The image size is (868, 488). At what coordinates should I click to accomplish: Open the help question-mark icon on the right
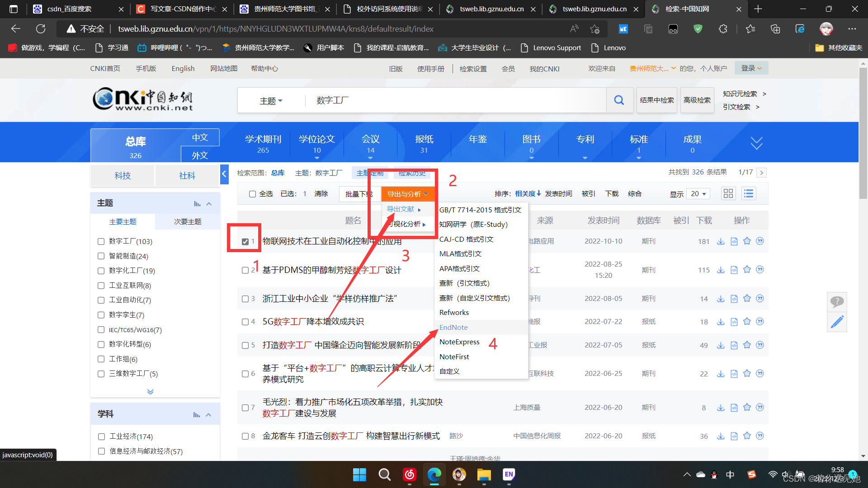pos(837,301)
